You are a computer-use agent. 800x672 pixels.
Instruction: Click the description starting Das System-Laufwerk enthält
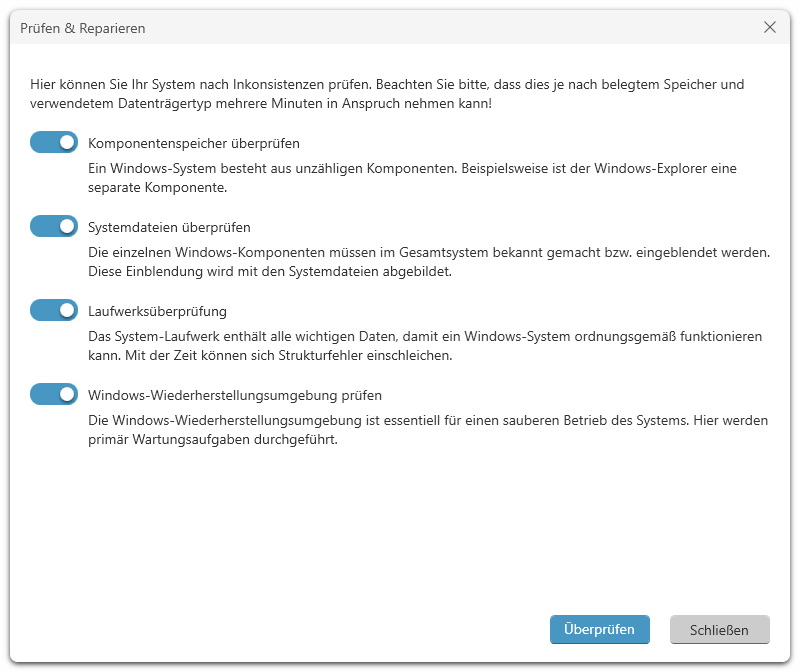click(x=425, y=337)
